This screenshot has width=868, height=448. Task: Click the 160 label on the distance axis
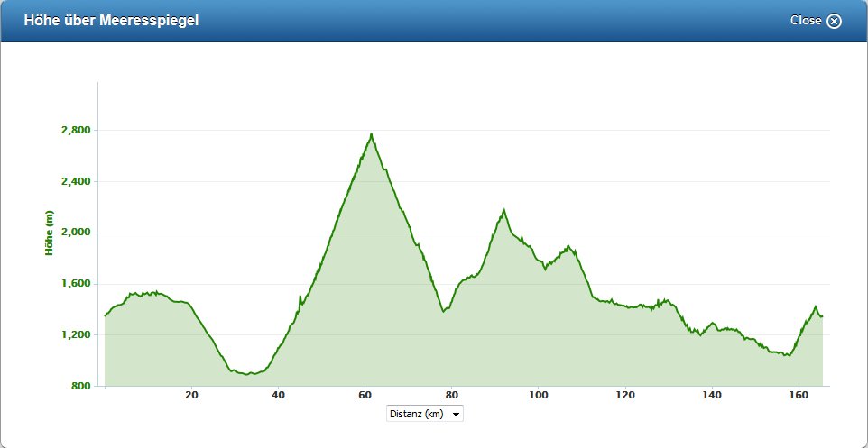pyautogui.click(x=798, y=395)
